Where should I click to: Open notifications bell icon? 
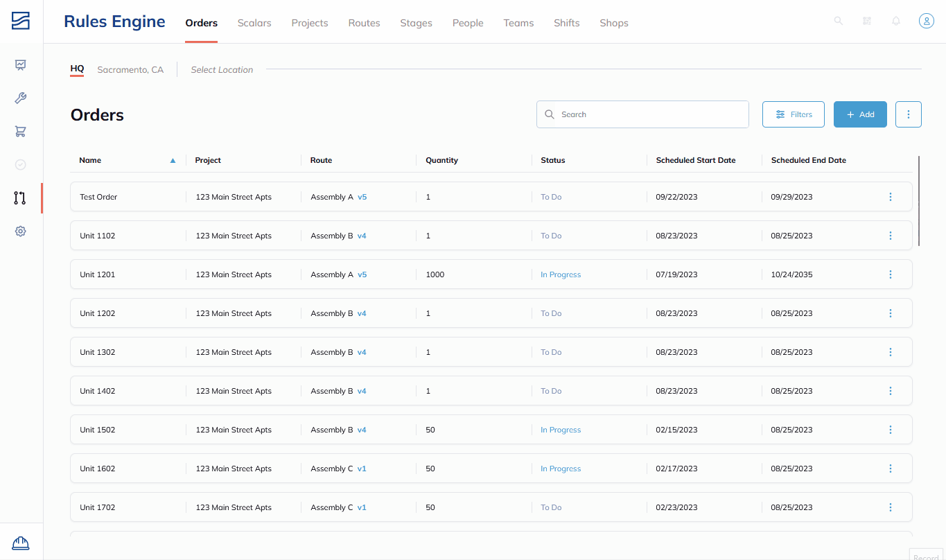896,21
